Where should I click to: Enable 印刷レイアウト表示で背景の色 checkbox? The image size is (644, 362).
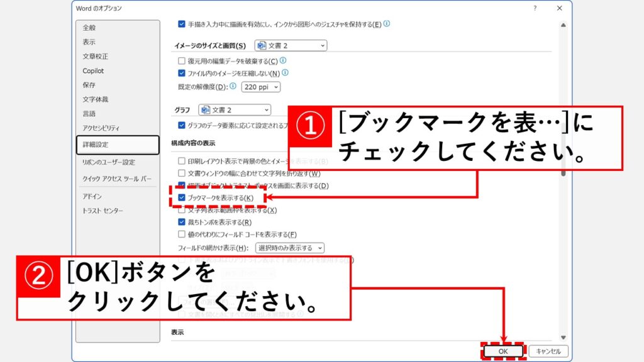click(182, 161)
